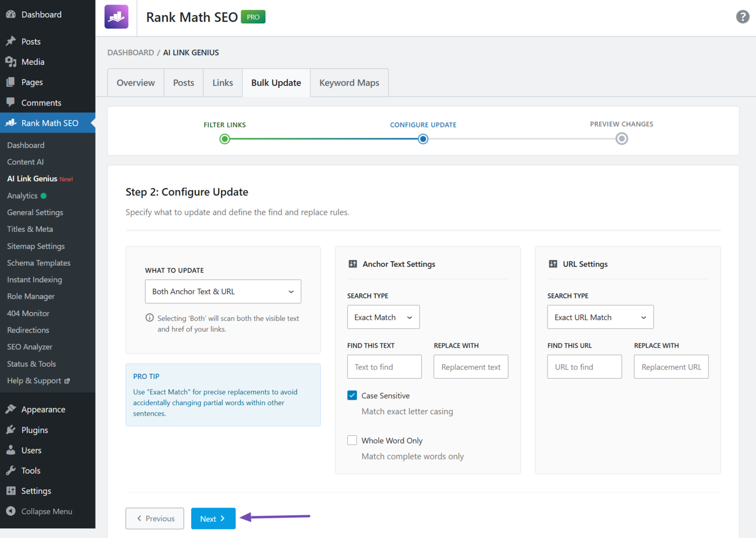This screenshot has height=538, width=756.
Task: Click the Next button
Action: (213, 519)
